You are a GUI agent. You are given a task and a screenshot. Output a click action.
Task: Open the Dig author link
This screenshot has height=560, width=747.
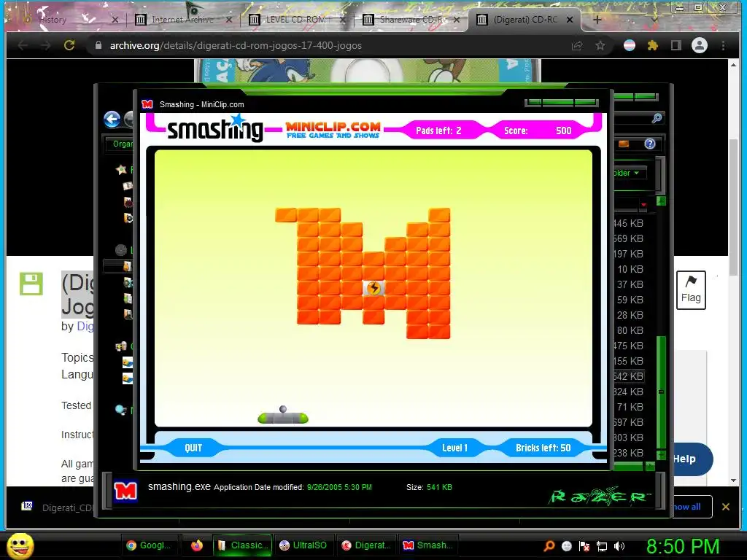[x=85, y=326]
